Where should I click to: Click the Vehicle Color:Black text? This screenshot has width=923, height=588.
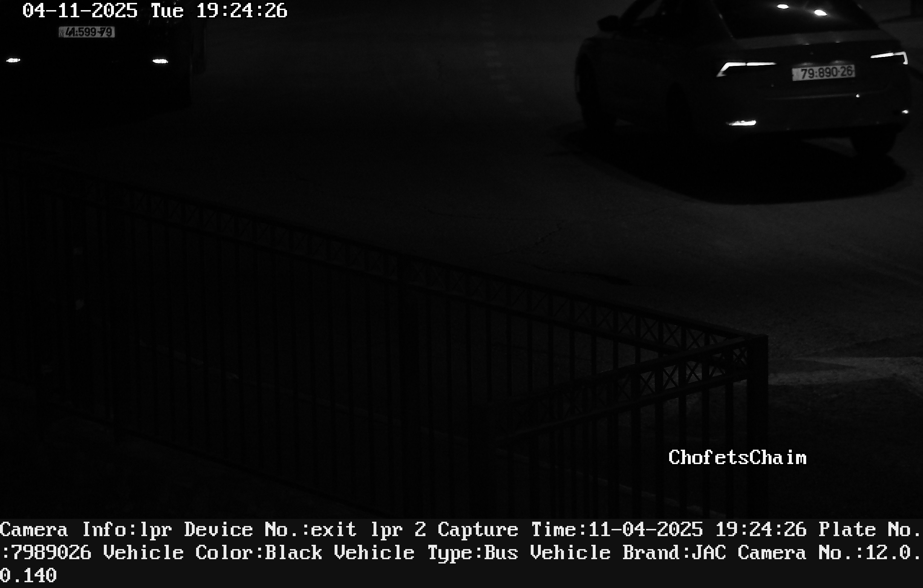pos(213,553)
